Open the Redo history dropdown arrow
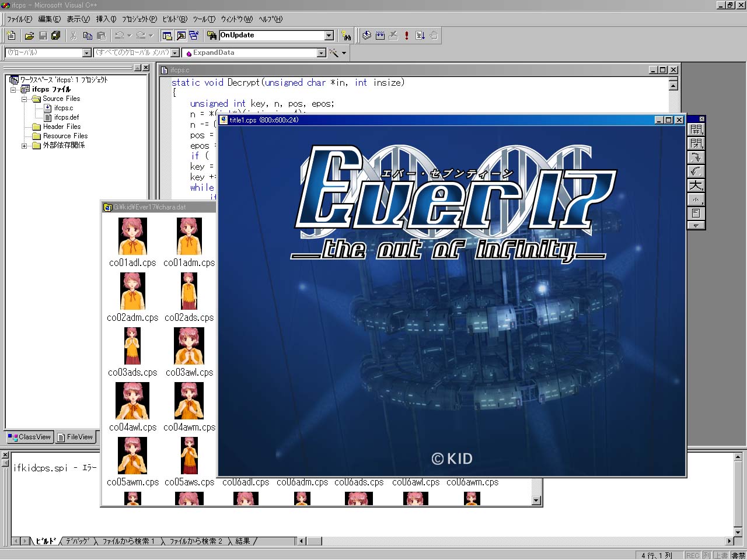This screenshot has height=560, width=747. click(x=151, y=36)
